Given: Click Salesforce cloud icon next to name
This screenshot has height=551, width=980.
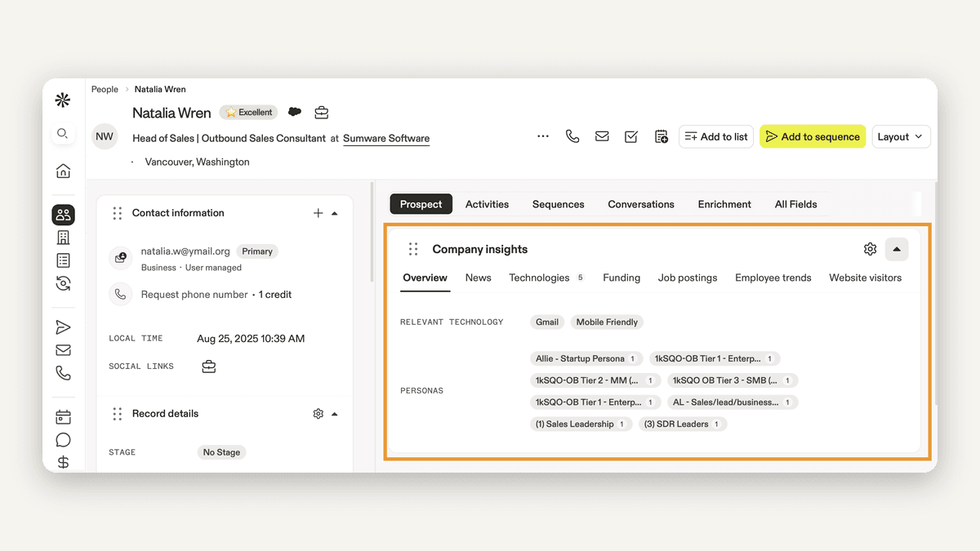Looking at the screenshot, I should (x=295, y=112).
